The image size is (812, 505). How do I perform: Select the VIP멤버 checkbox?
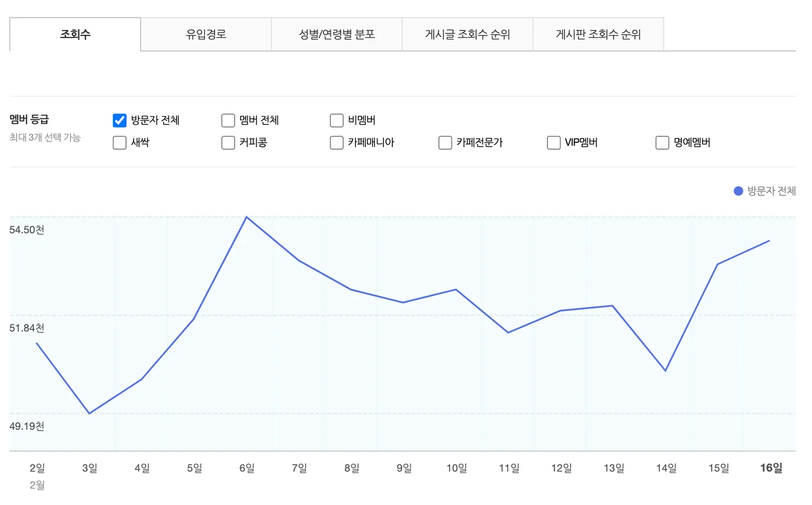(x=554, y=142)
